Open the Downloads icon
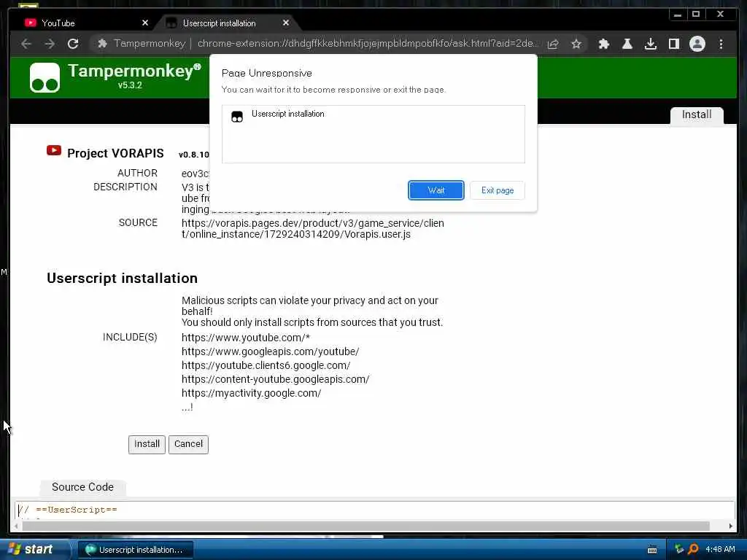 650,44
